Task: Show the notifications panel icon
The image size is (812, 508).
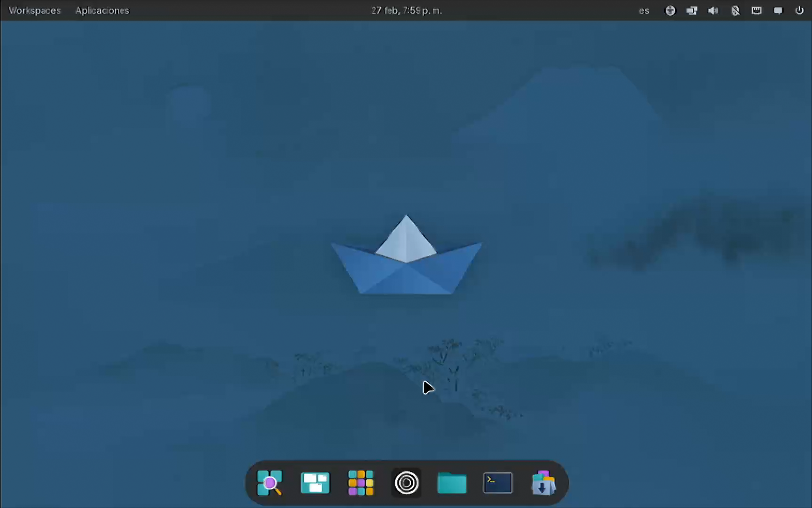Action: [778, 11]
